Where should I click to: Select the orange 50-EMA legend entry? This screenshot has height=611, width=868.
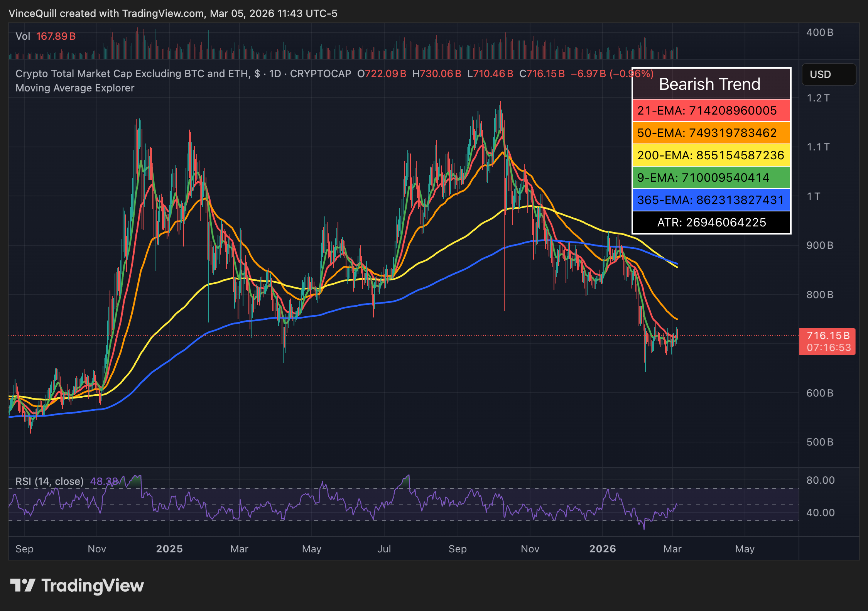click(711, 133)
